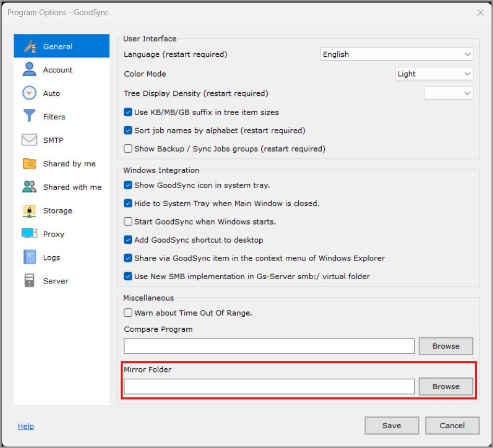Toggle Add GoodSync shortcut to desktop
Viewport: 493px width, 448px height.
pyautogui.click(x=128, y=240)
